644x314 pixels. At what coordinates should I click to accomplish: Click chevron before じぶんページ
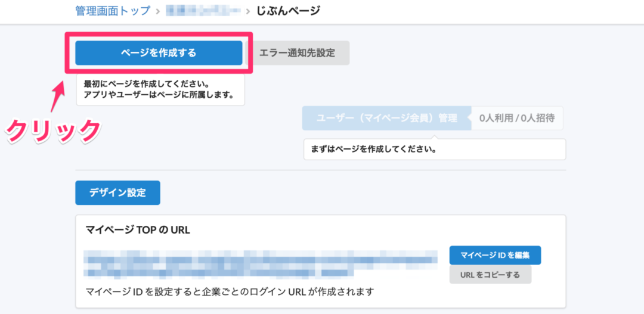(x=248, y=11)
